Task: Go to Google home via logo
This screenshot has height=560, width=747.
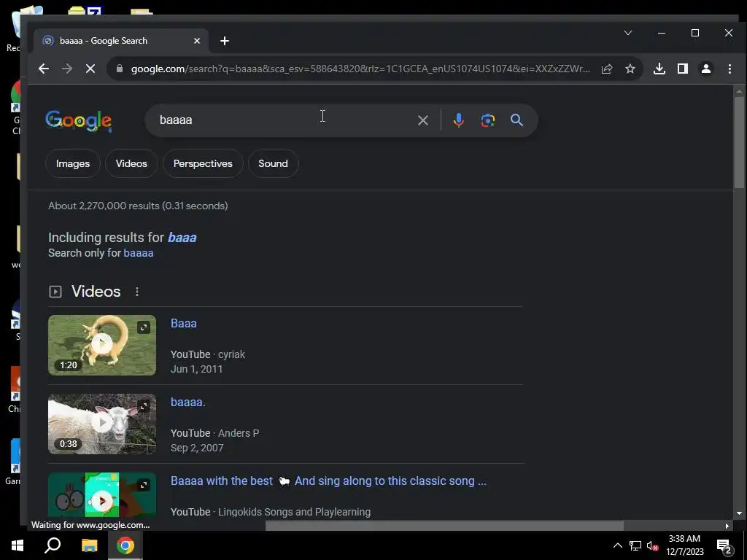Action: 79,121
